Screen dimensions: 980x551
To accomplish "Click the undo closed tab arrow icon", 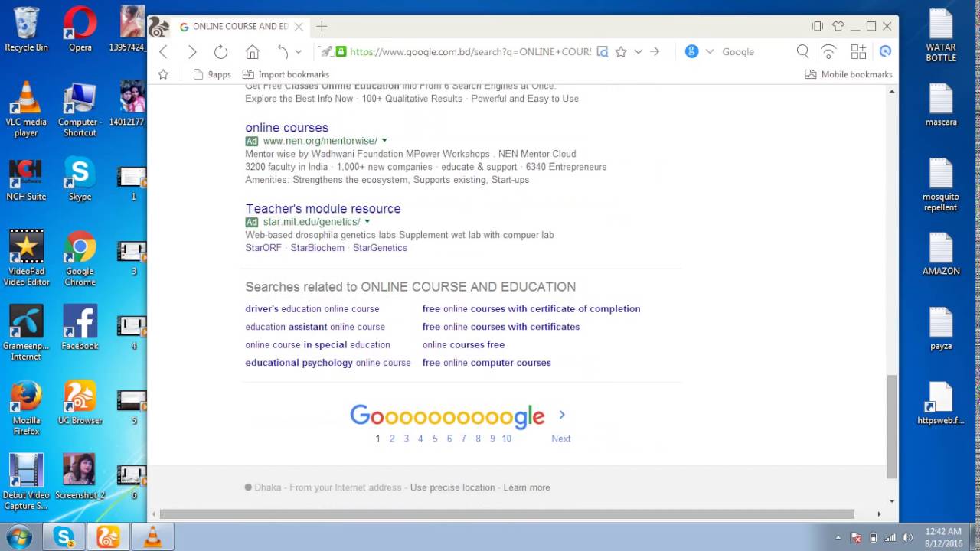I will pos(283,51).
